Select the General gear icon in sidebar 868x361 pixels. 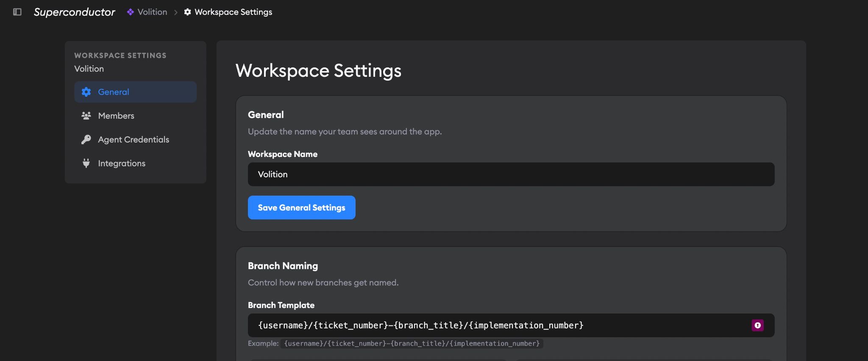pos(86,92)
